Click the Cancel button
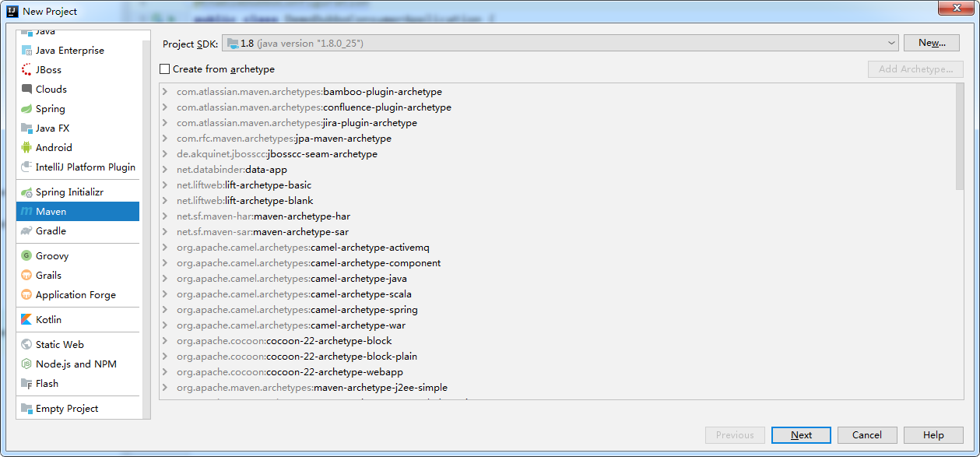The height and width of the screenshot is (457, 980). (866, 435)
